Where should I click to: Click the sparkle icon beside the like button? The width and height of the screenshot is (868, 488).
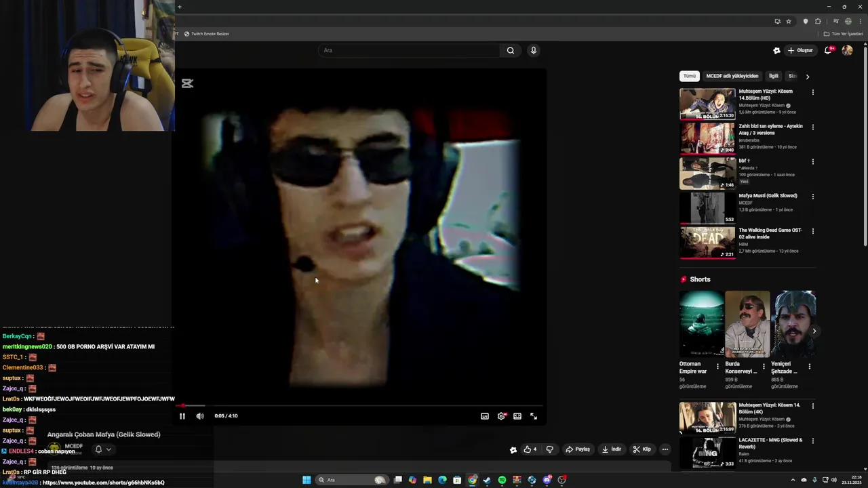[513, 449]
